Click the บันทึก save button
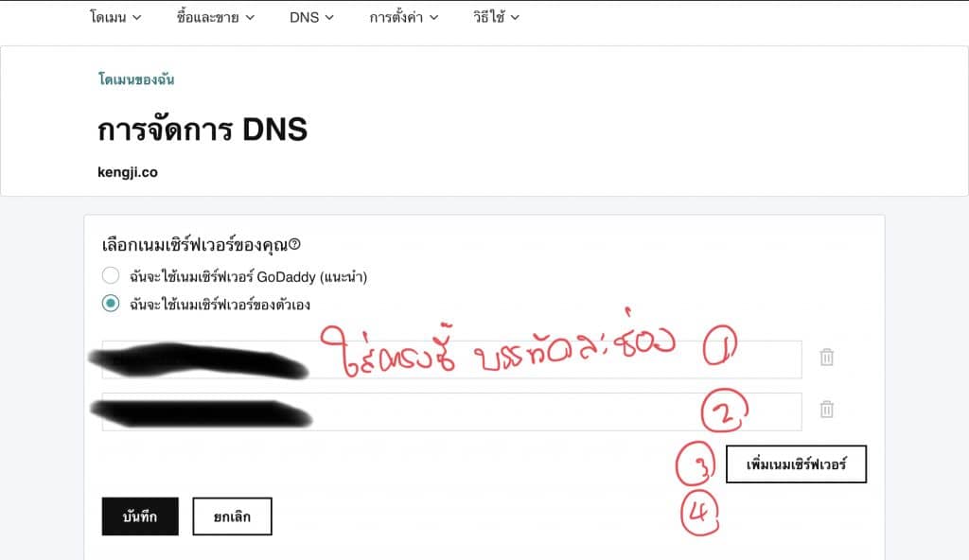969x560 pixels. pos(140,516)
